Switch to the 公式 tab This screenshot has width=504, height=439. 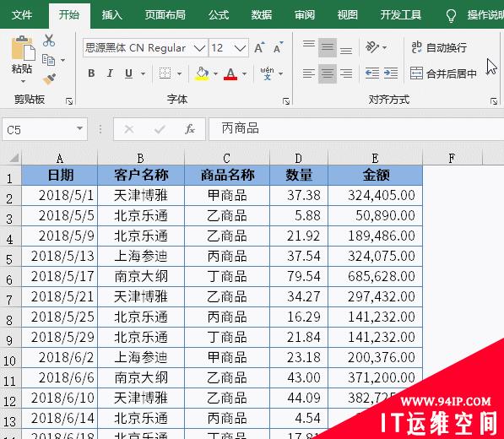pos(219,15)
